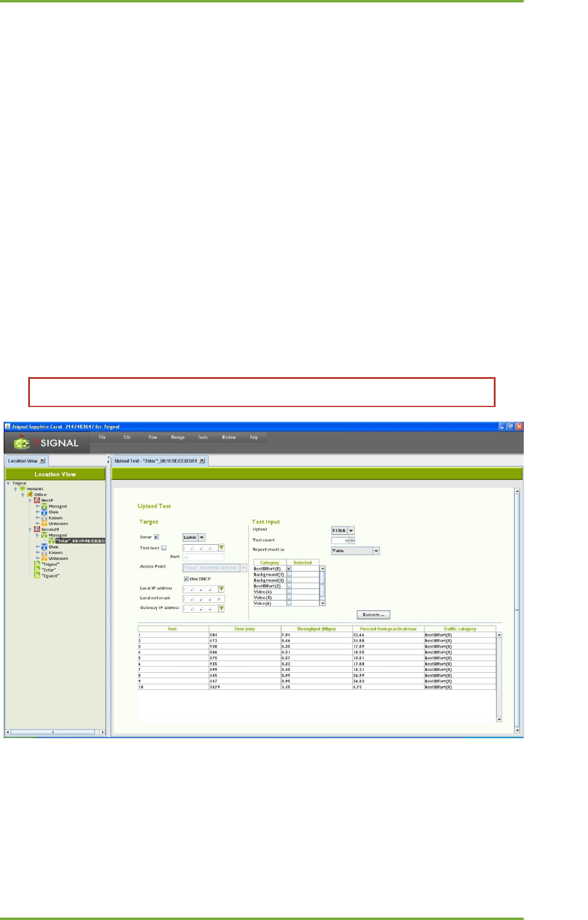Image resolution: width=588 pixels, height=920 pixels.
Task: Click Unknown icon under SecondR
Action: [44, 558]
